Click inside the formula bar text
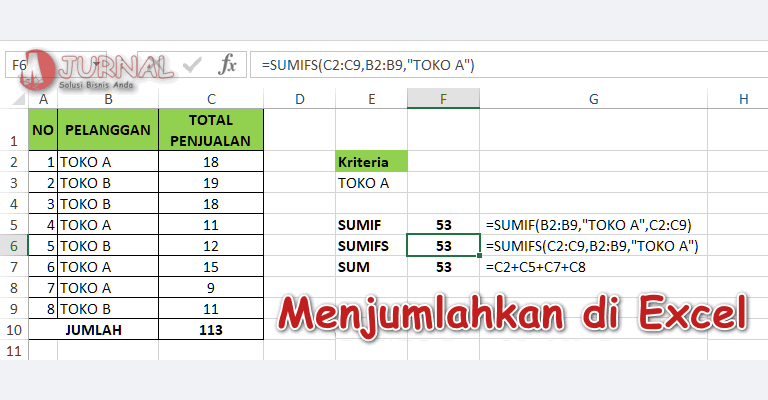This screenshot has height=400, width=768. (368, 65)
